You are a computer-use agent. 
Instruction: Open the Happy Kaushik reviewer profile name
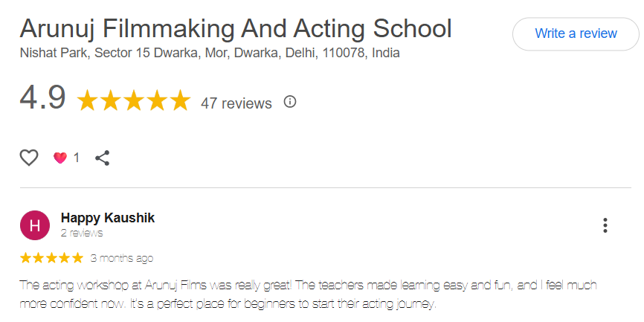tap(108, 218)
